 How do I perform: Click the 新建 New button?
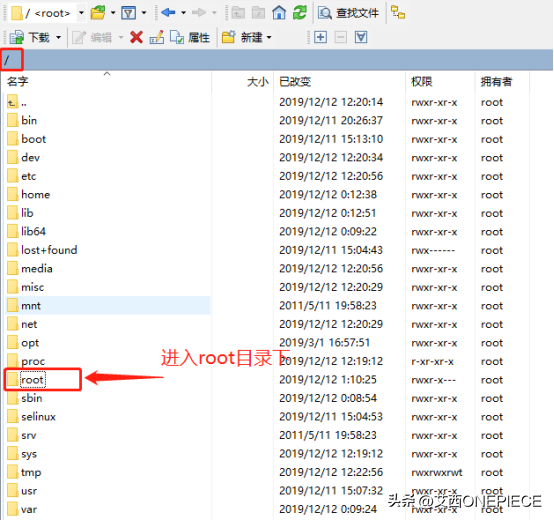pyautogui.click(x=242, y=37)
